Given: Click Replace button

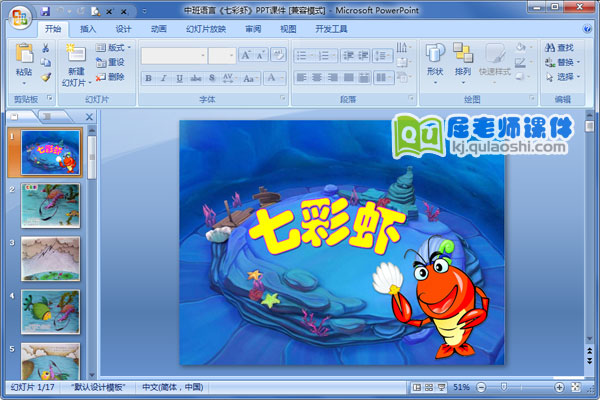Looking at the screenshot, I should 562,62.
